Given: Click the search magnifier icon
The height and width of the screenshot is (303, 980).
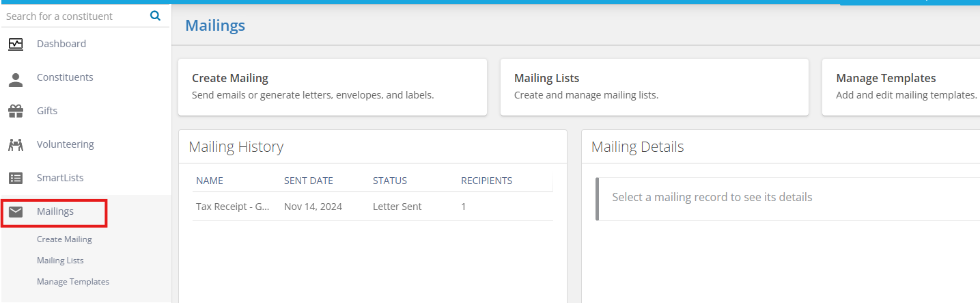Looking at the screenshot, I should pyautogui.click(x=155, y=16).
